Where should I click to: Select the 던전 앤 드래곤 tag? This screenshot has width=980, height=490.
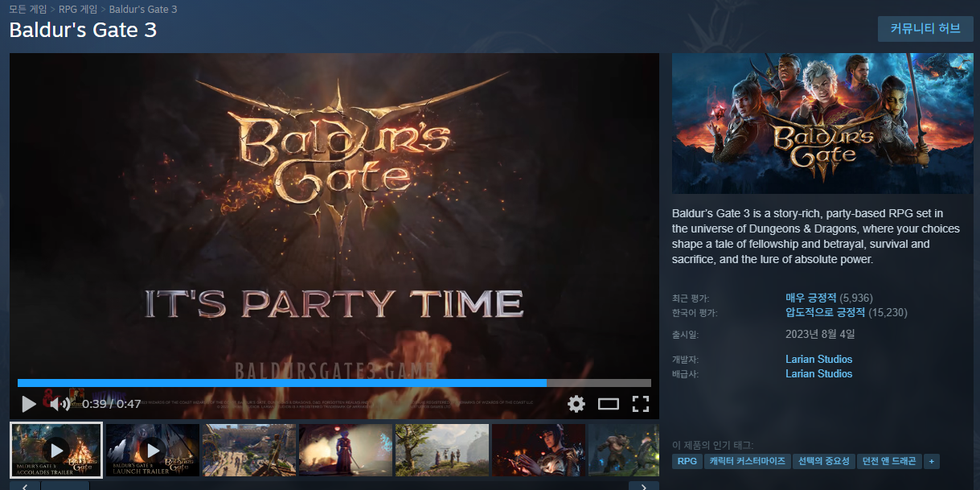point(888,461)
